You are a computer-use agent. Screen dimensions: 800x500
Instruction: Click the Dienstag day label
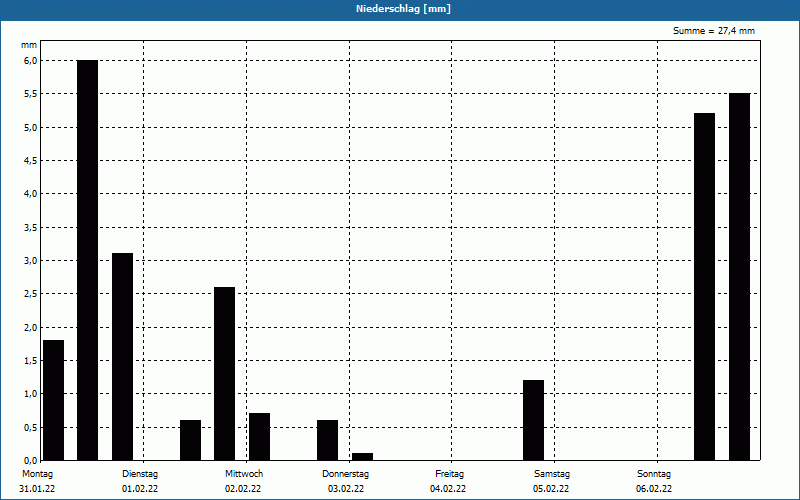coord(140,474)
